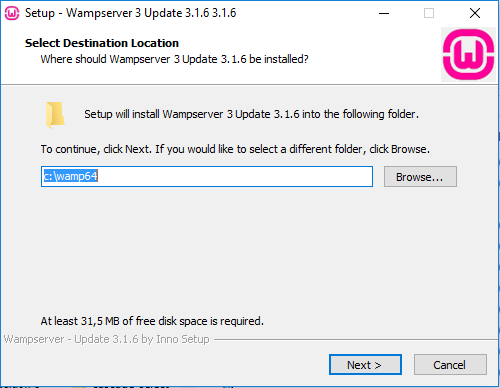This screenshot has width=500, height=388.
Task: Click the empty gray area below the path field
Action: click(248, 250)
